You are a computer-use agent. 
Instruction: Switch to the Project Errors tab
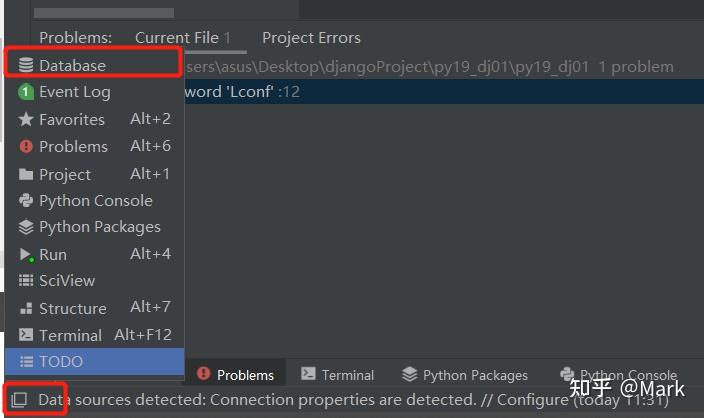(311, 38)
